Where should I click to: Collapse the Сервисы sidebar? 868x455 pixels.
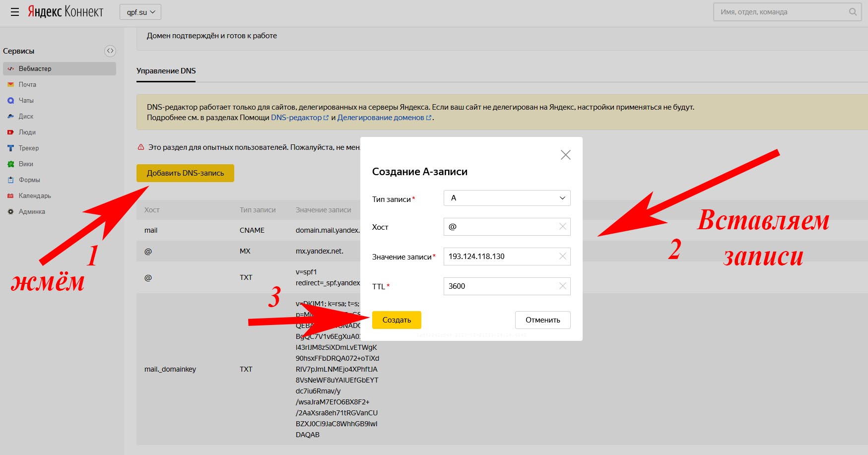[110, 51]
